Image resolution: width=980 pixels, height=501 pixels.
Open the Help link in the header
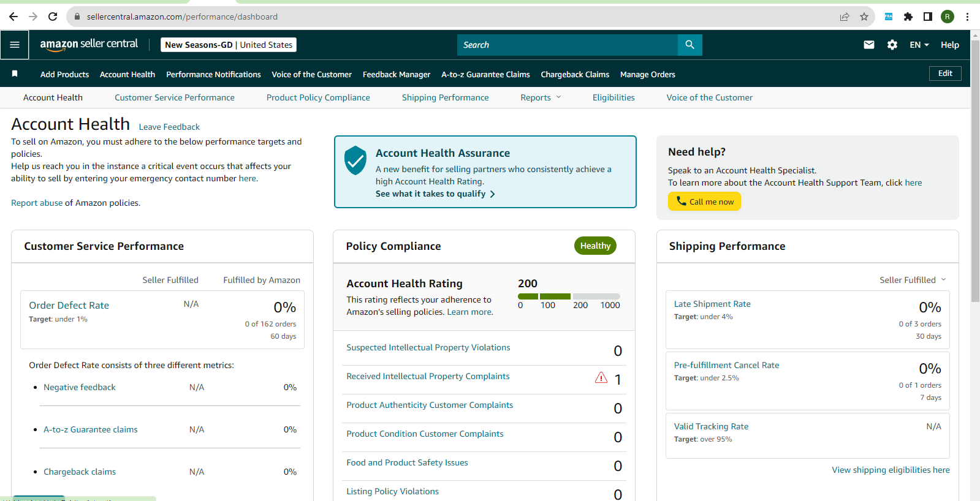coord(950,45)
